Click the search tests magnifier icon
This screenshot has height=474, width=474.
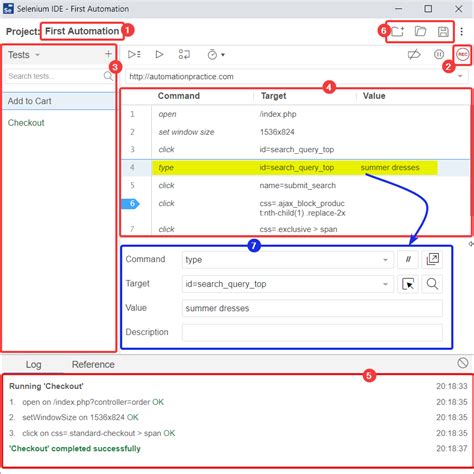108,76
